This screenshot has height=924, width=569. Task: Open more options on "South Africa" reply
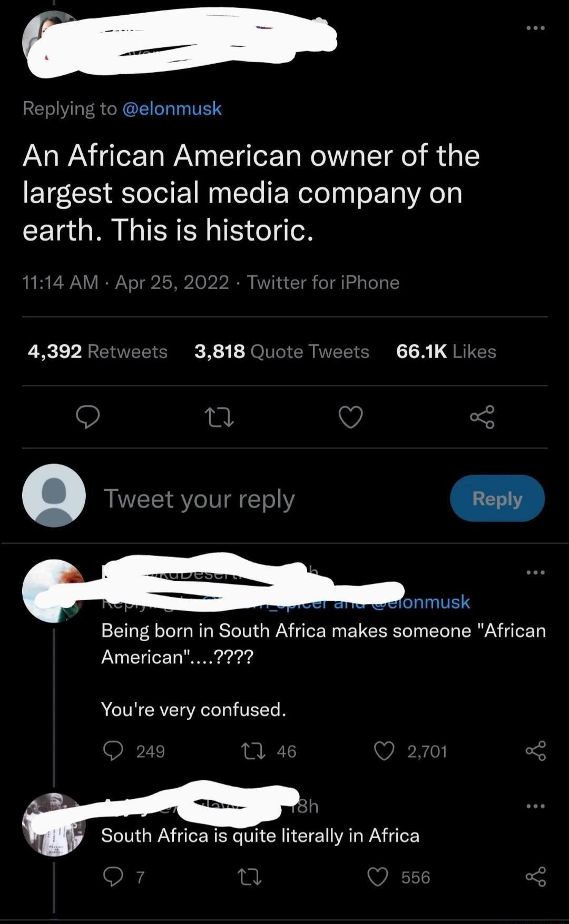point(535,806)
